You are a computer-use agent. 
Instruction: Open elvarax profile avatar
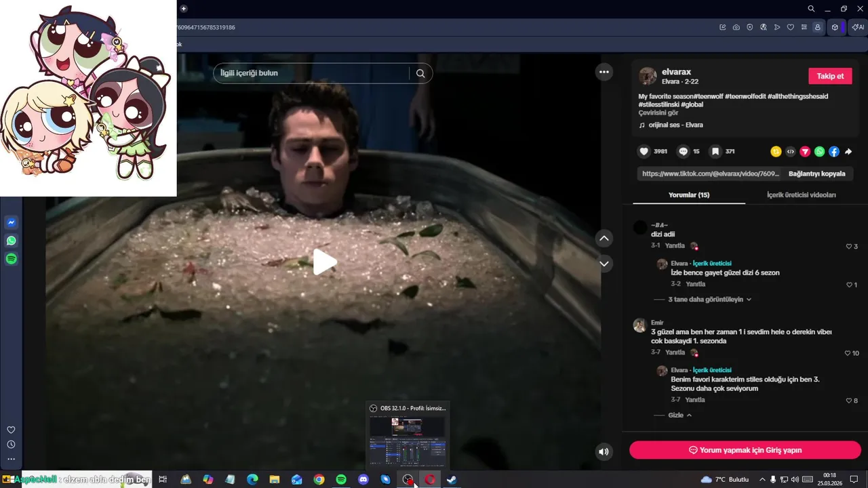648,76
